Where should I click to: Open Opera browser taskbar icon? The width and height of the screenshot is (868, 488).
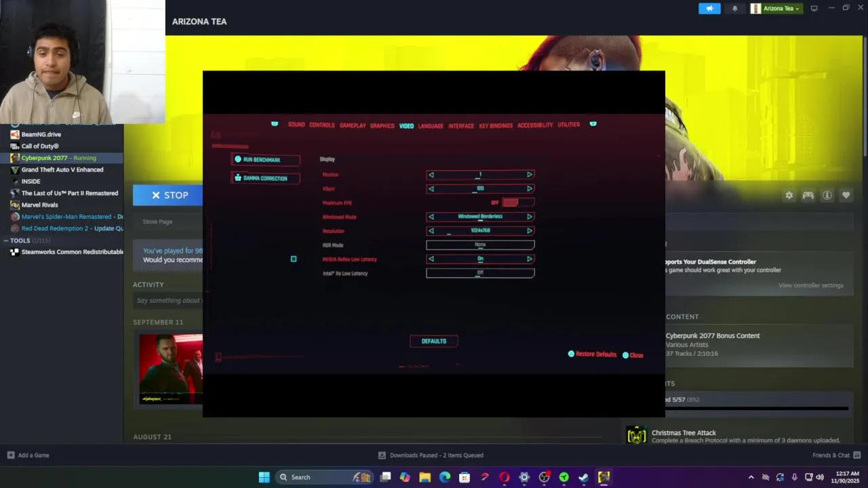504,477
